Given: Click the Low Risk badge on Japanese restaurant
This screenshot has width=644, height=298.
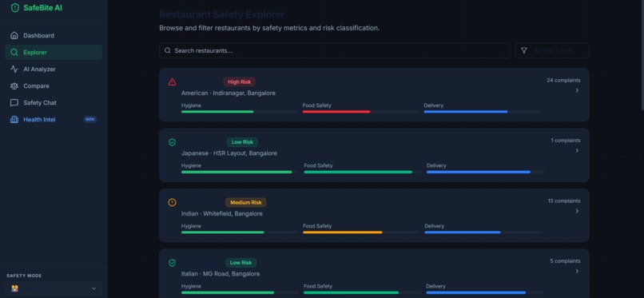Looking at the screenshot, I should click(242, 142).
